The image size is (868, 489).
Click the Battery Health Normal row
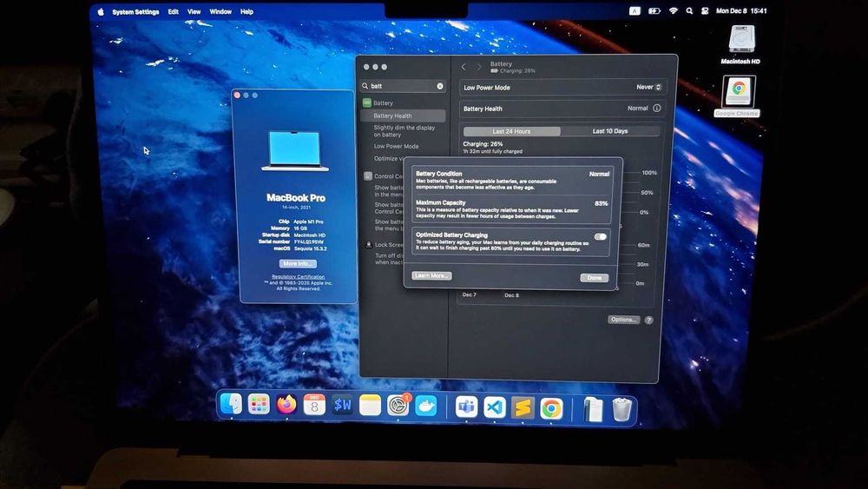562,109
